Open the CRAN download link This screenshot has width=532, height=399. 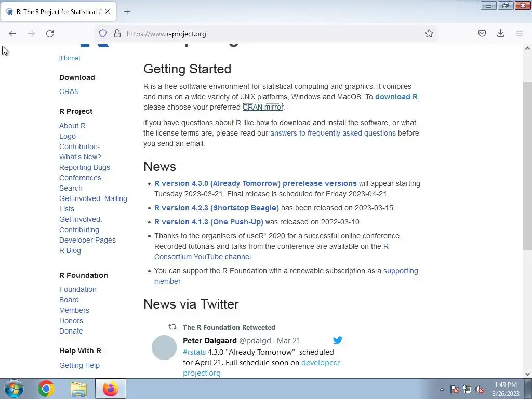coord(69,91)
